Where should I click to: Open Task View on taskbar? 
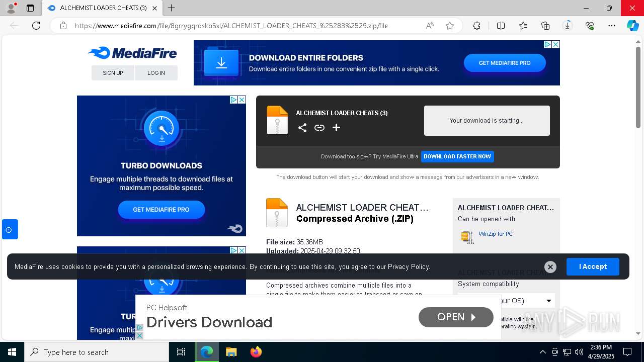(181, 352)
